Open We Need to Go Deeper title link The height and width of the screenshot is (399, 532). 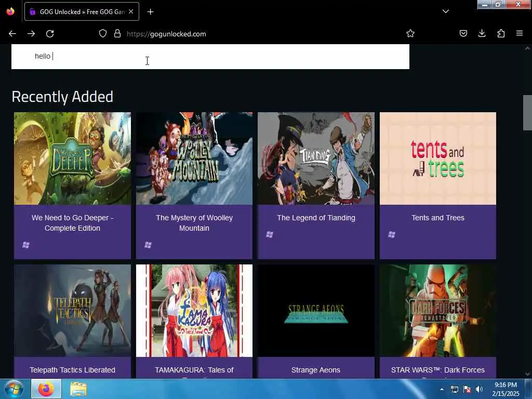[72, 223]
